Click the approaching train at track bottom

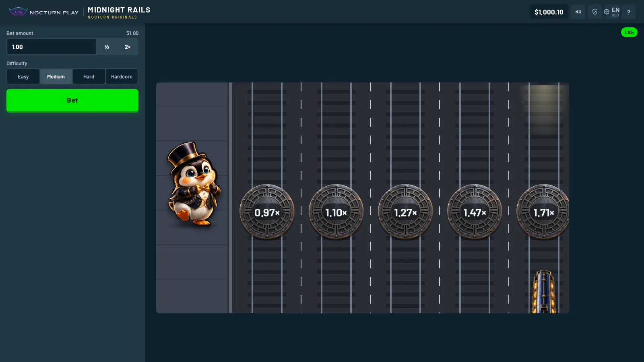click(544, 292)
